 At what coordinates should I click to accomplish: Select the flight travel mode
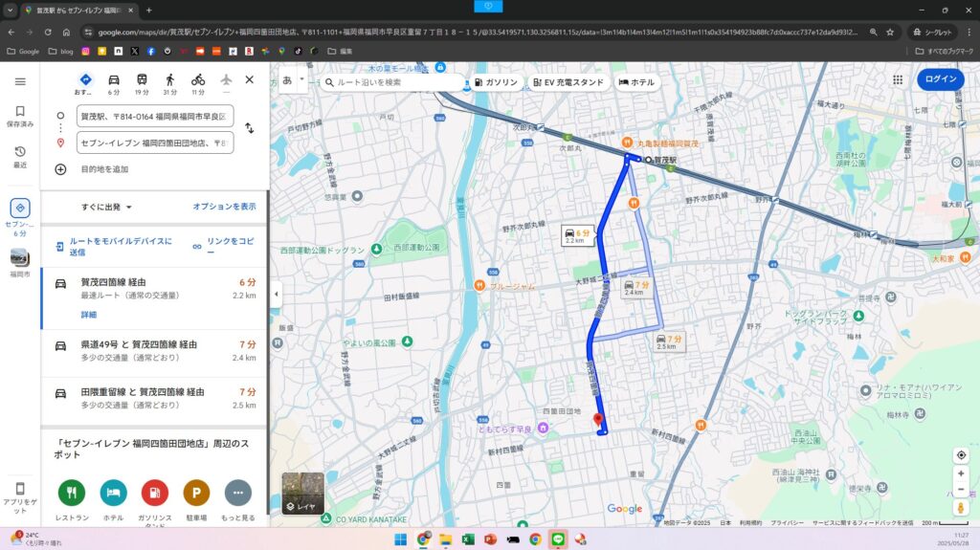(x=226, y=83)
